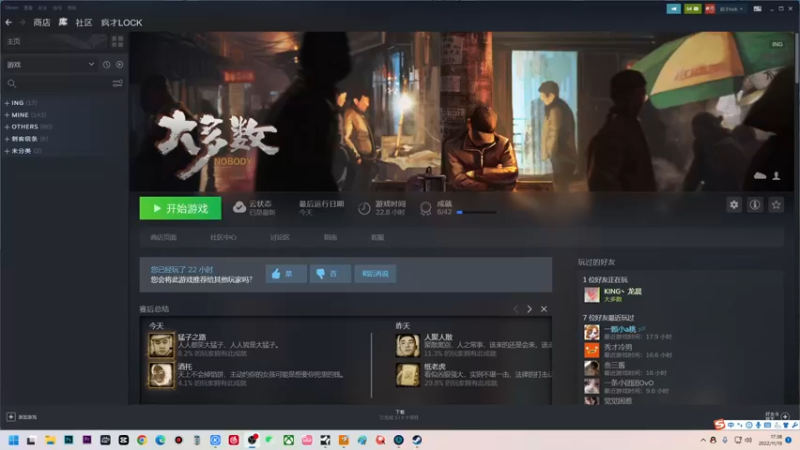Select the 酒托 achievement thumbnail
This screenshot has height=450, width=800.
(x=161, y=375)
